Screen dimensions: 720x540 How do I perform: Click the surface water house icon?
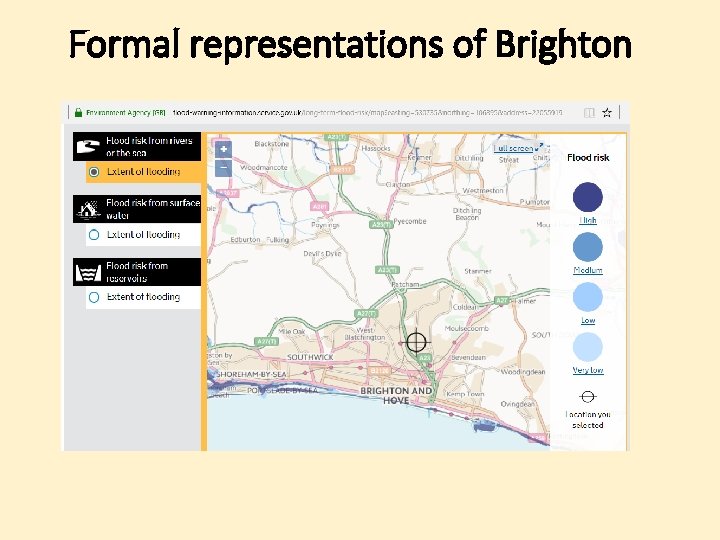click(x=88, y=209)
